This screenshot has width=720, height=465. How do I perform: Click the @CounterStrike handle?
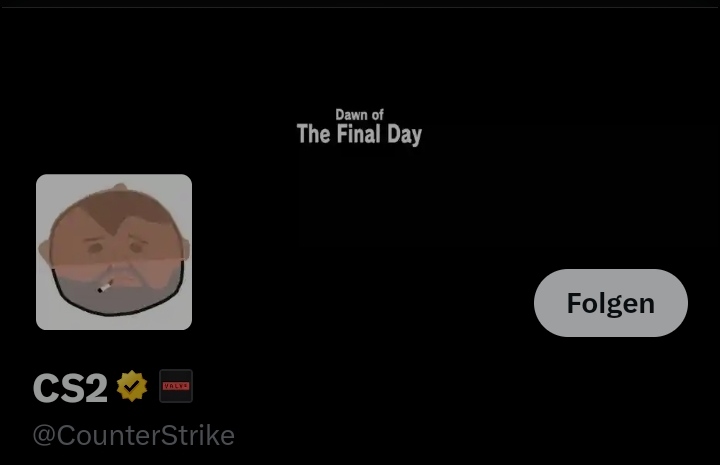(x=134, y=435)
